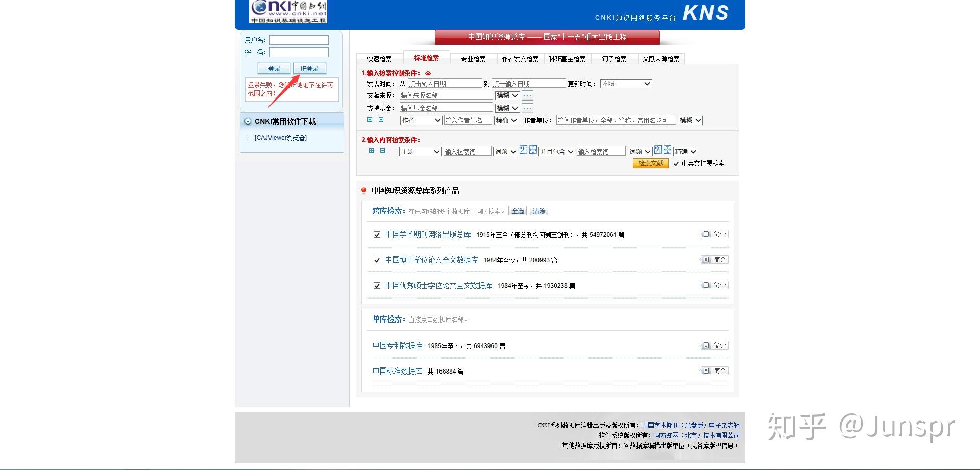This screenshot has width=980, height=470.
Task: Click the numbered icon after the second 词频 dropdown
Action: coord(658,150)
